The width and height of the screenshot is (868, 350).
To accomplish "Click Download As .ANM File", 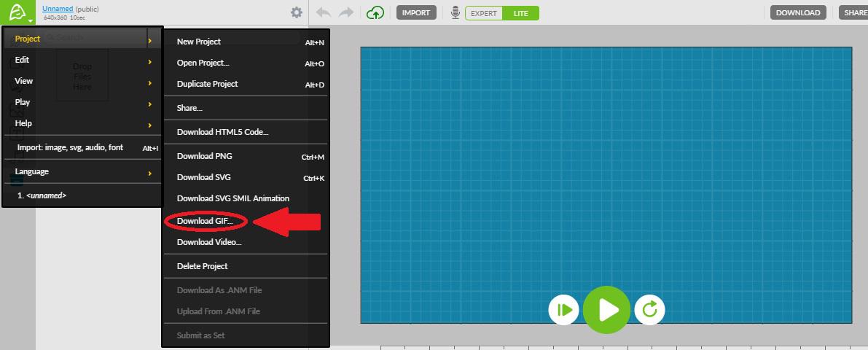I will tap(245, 290).
